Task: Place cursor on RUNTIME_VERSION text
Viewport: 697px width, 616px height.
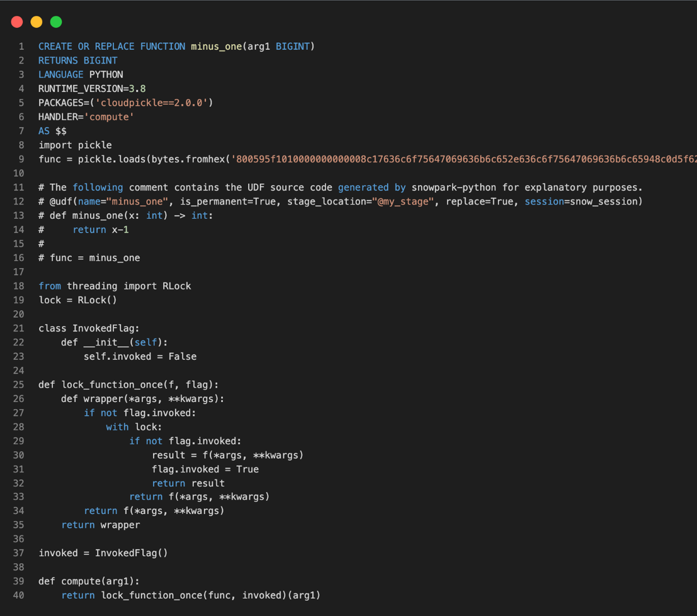Action: click(x=81, y=89)
